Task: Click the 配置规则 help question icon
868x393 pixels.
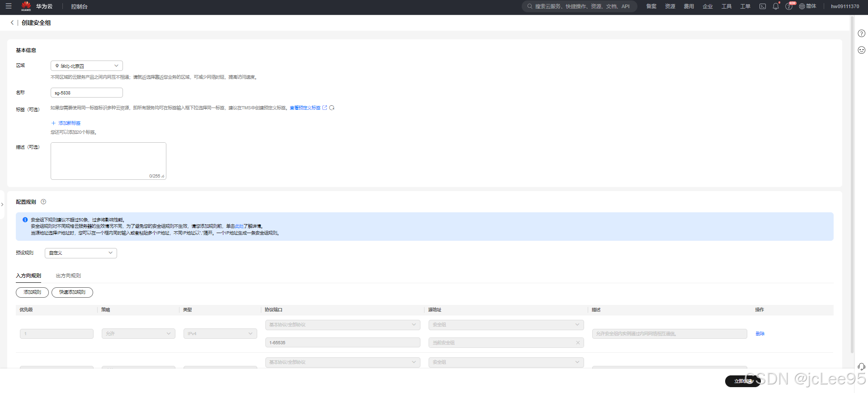Action: (43, 202)
